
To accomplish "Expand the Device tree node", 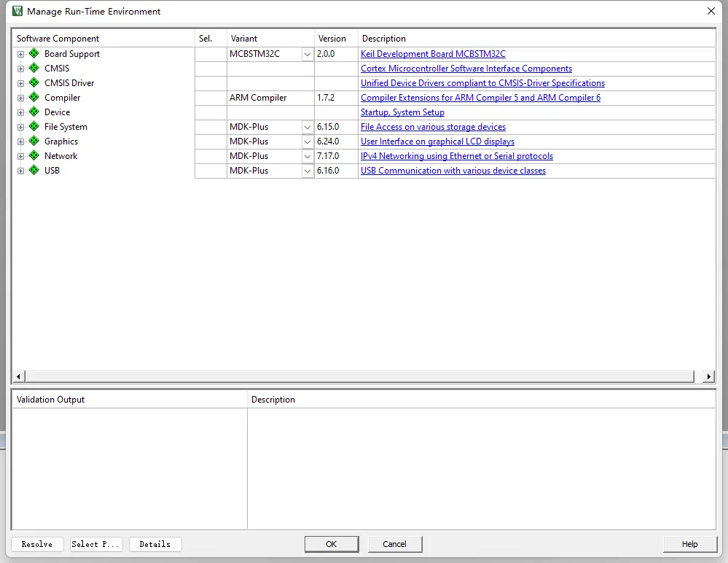I will click(x=20, y=112).
